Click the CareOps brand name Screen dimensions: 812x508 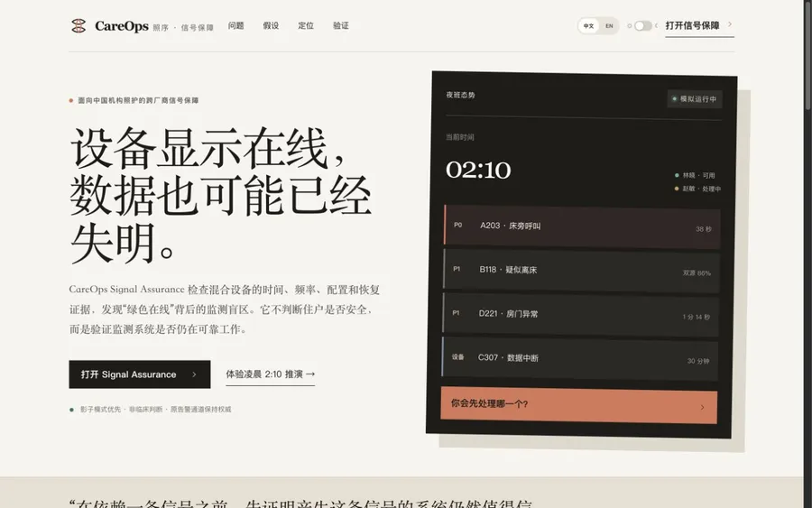pos(122,26)
